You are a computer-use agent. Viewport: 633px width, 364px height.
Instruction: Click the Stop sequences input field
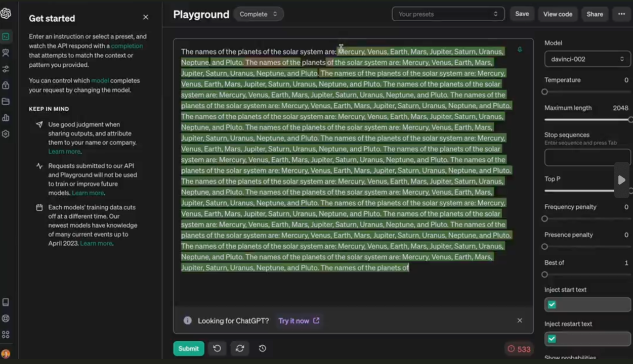point(587,158)
